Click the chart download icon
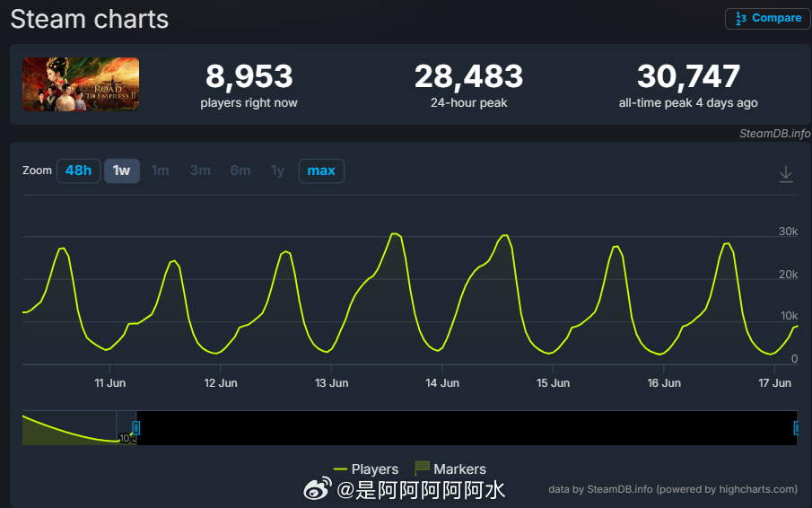This screenshot has width=812, height=508. (x=786, y=174)
